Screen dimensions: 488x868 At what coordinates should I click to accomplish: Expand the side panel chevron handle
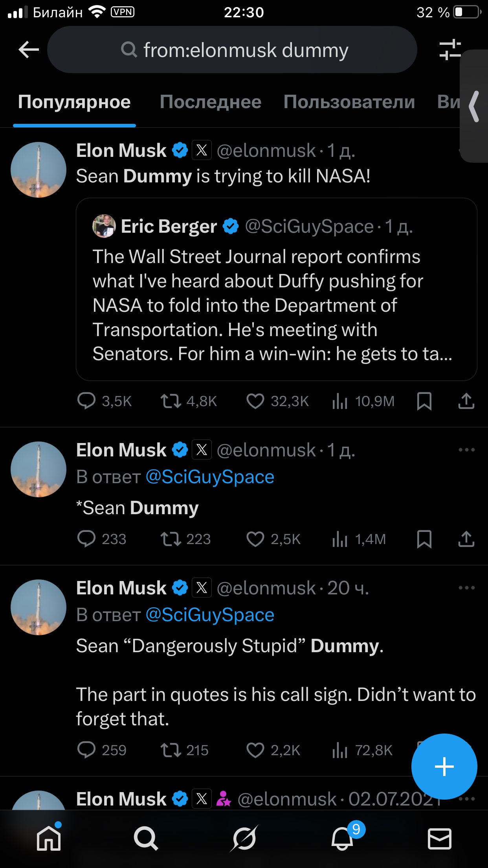pyautogui.click(x=474, y=107)
